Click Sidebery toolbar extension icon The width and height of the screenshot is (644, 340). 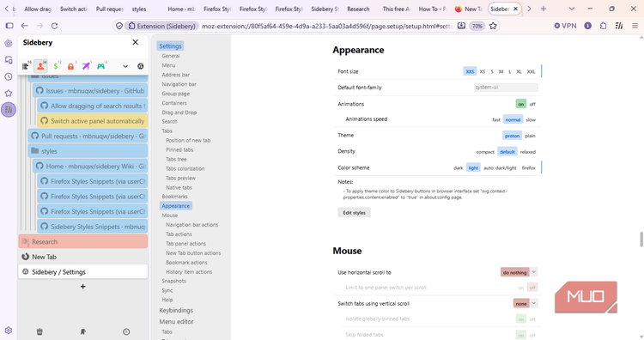tap(619, 26)
